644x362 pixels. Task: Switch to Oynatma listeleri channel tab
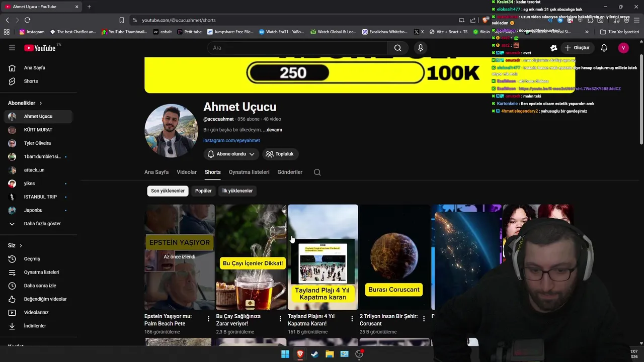[x=249, y=172]
